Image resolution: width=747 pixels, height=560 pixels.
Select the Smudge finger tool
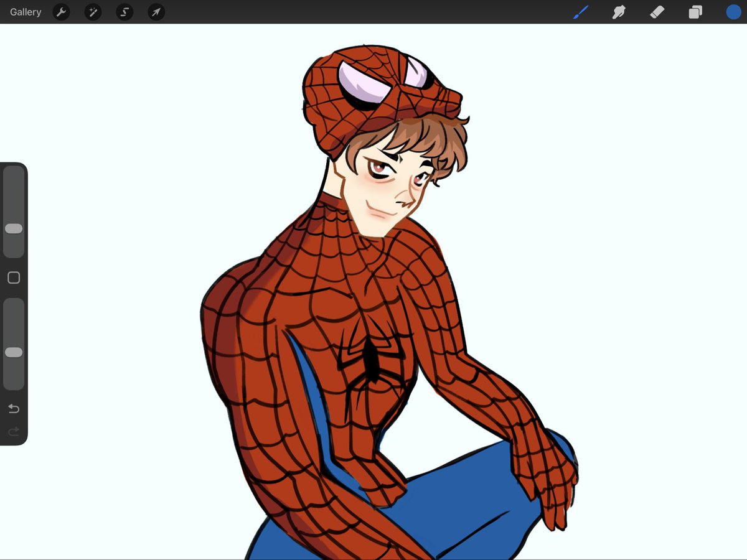[x=619, y=12]
